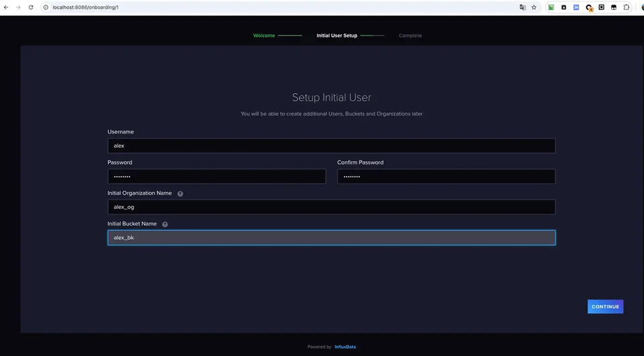The image size is (644, 356).
Task: Open help tooltip for Initial Organization Name
Action: coord(180,193)
